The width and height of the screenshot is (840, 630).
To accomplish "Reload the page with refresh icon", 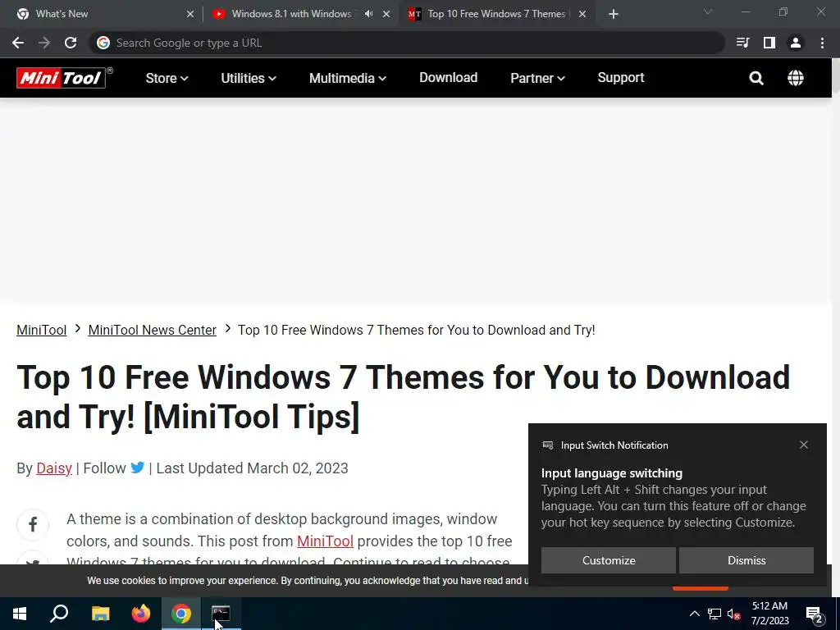I will pos(71,43).
